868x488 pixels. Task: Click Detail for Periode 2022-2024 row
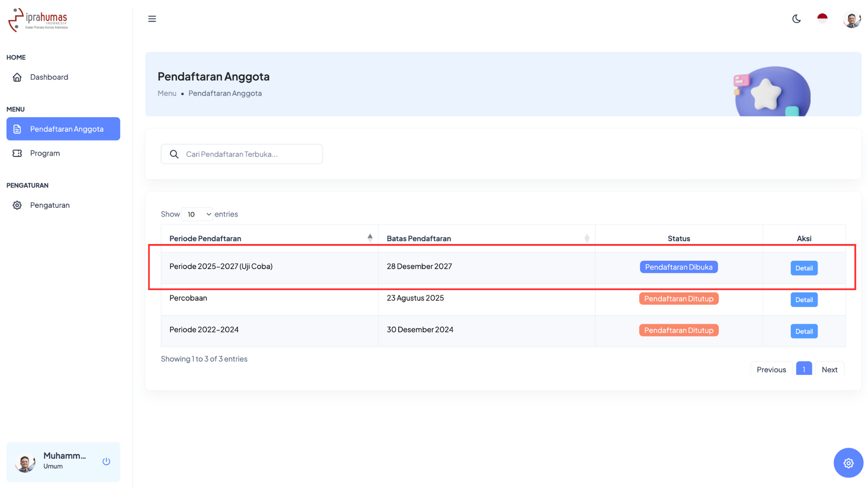pyautogui.click(x=804, y=331)
